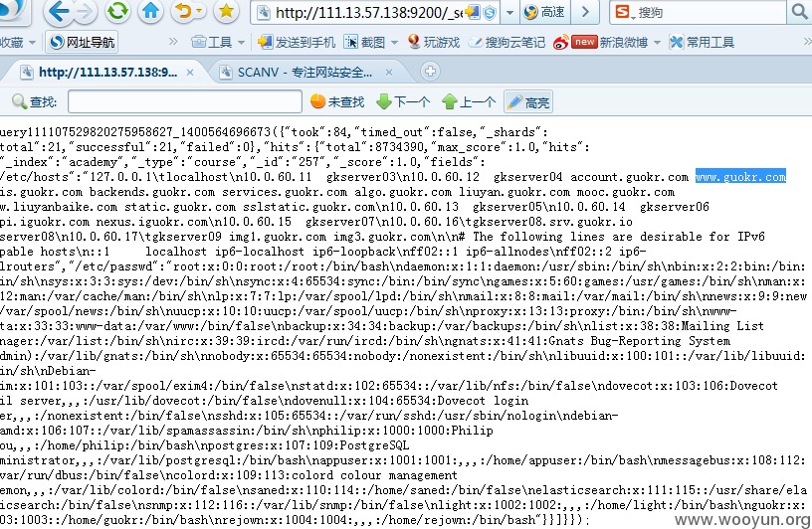Expand toolbar overflow chevron at far right
This screenshot has width=812, height=529.
[x=807, y=42]
